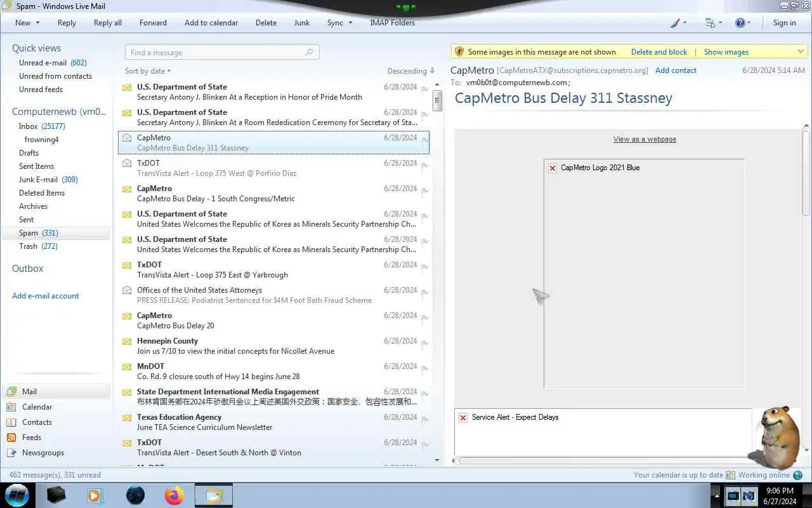Click Reply in the toolbar

click(x=67, y=23)
